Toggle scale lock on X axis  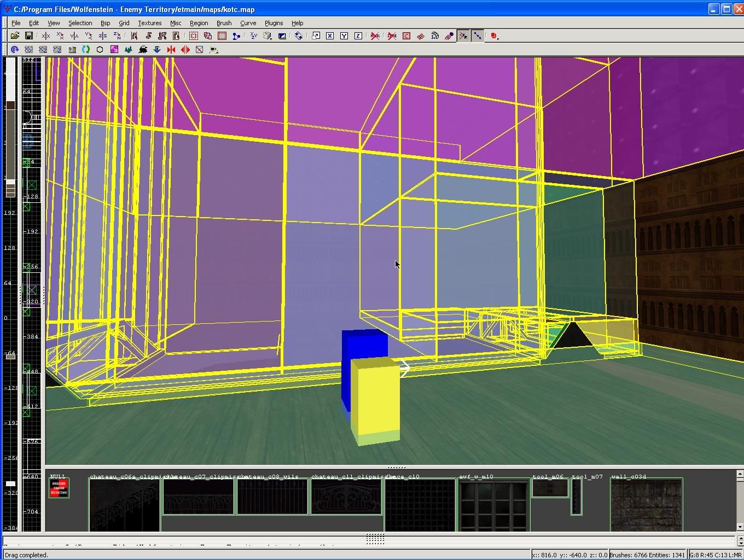(x=330, y=36)
